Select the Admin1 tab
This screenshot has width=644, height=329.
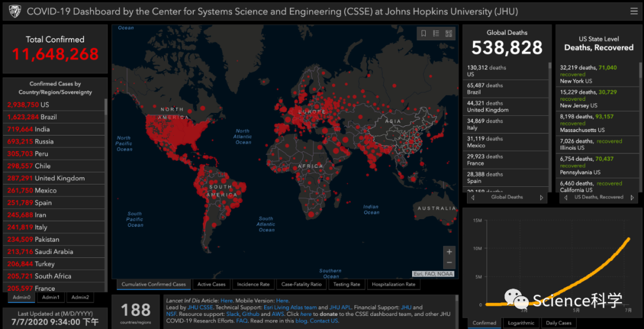point(51,297)
